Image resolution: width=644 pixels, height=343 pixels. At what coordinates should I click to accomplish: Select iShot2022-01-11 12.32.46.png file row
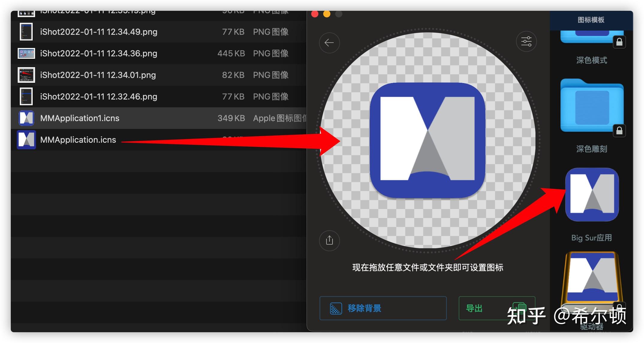click(159, 97)
